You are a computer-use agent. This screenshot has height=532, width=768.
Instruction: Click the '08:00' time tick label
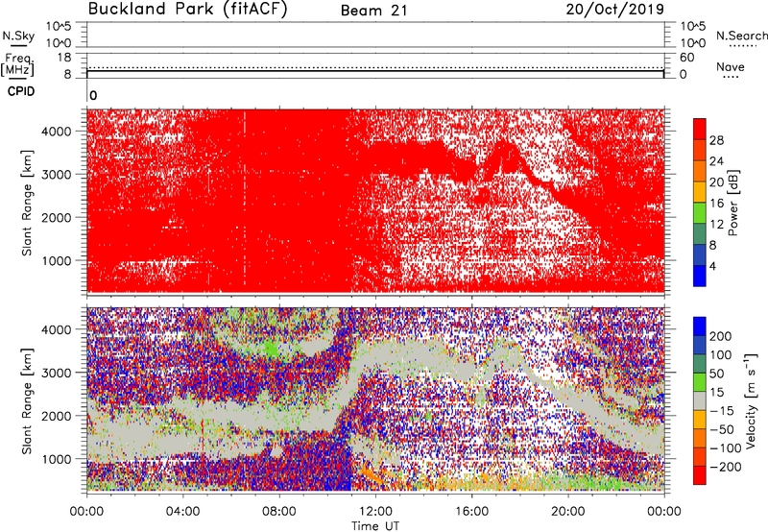point(279,512)
